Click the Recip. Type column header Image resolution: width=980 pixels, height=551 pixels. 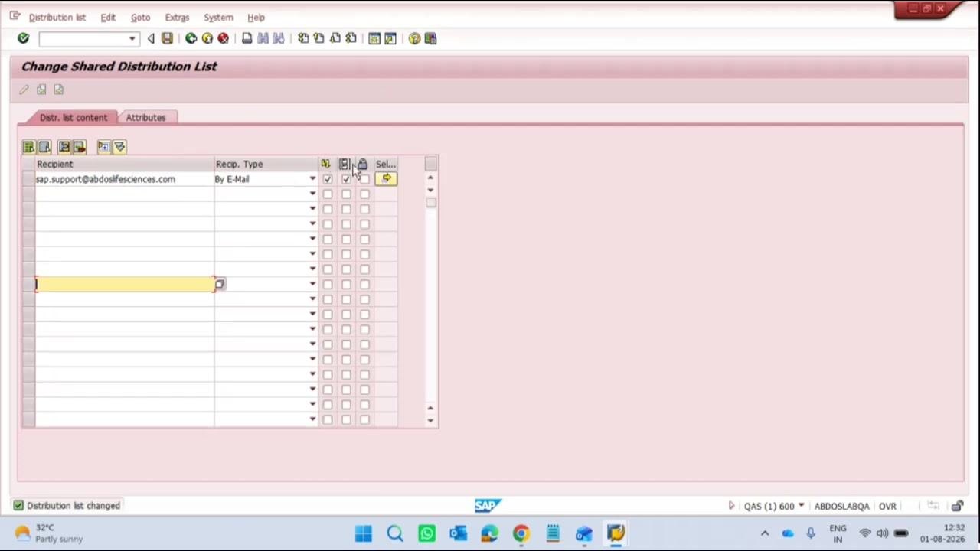point(266,164)
